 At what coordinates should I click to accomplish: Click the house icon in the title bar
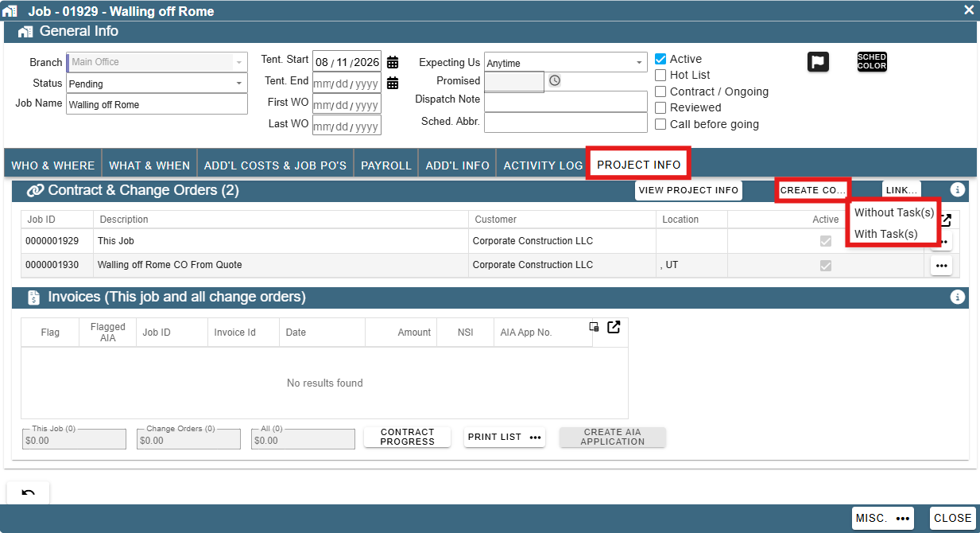click(10, 11)
